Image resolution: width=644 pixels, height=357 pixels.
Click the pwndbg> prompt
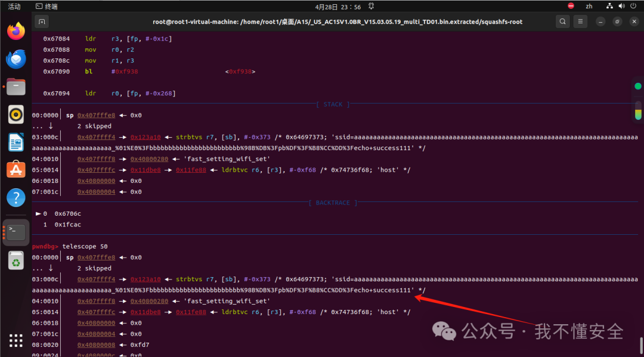[45, 246]
